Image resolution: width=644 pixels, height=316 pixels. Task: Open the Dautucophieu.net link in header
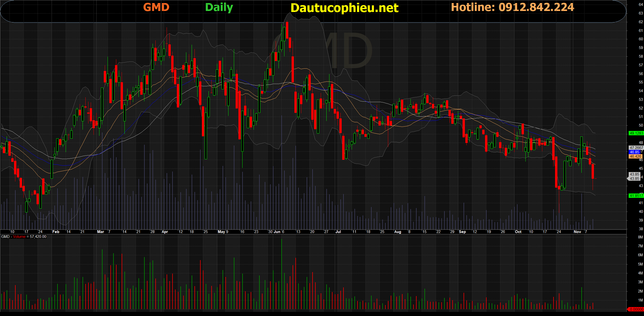(344, 8)
